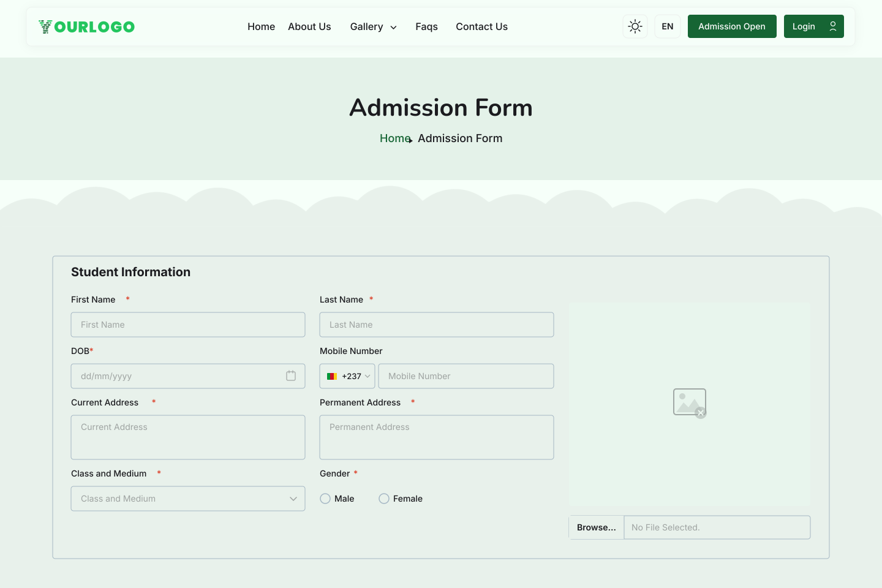Click the placeholder image icon
Screen dimensions: 882x588
coord(690,403)
